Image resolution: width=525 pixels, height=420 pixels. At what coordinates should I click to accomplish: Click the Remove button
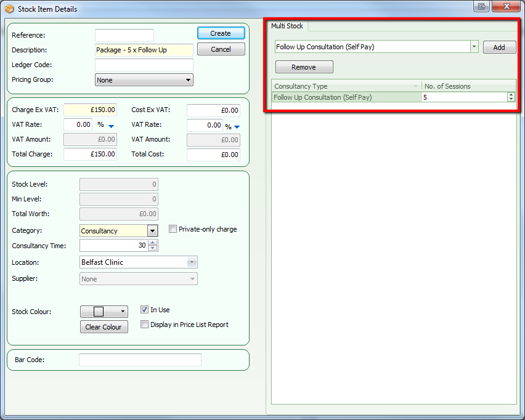point(304,67)
